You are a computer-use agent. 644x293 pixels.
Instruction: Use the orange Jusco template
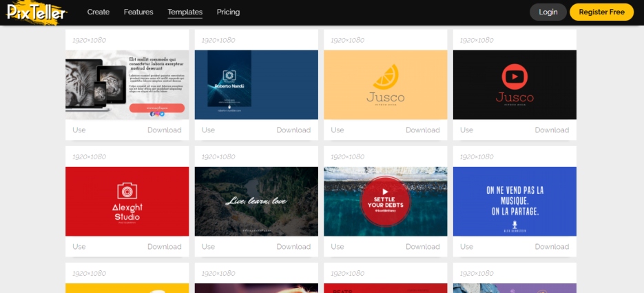pyautogui.click(x=337, y=130)
